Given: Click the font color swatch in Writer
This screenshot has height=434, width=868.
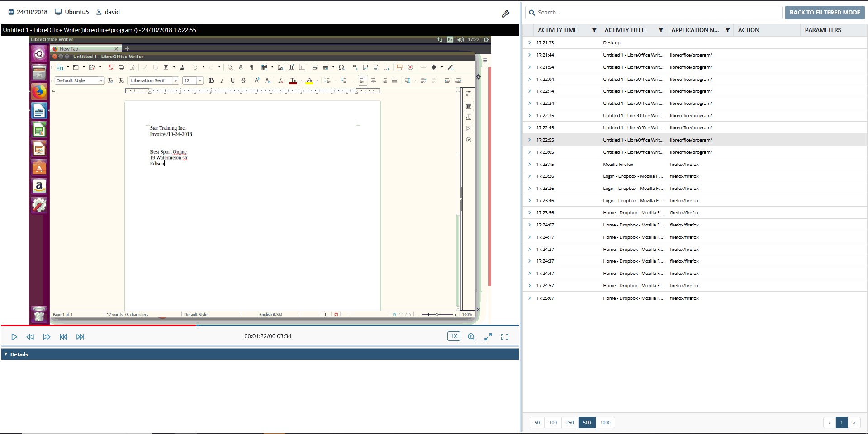Looking at the screenshot, I should click(293, 80).
